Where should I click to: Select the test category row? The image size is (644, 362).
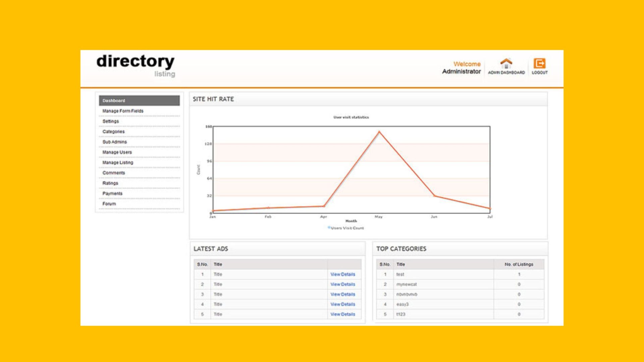tap(400, 274)
